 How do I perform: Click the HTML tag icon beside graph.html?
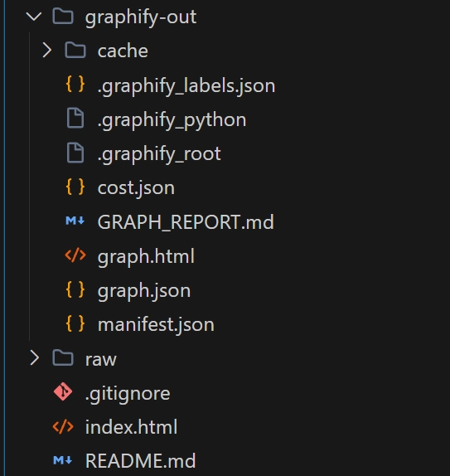pyautogui.click(x=75, y=255)
